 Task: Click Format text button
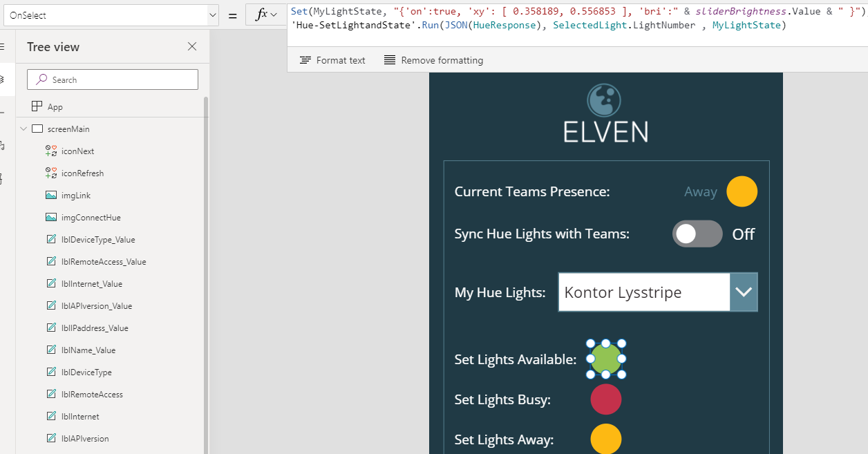point(332,60)
